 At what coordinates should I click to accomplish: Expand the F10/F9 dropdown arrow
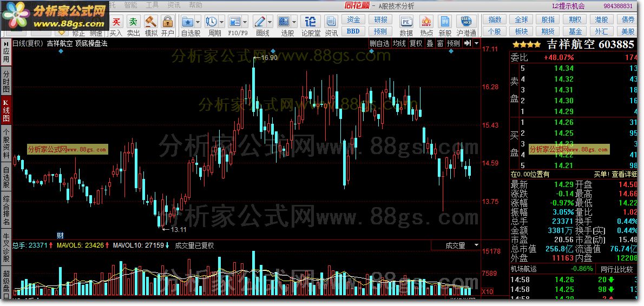point(245,21)
